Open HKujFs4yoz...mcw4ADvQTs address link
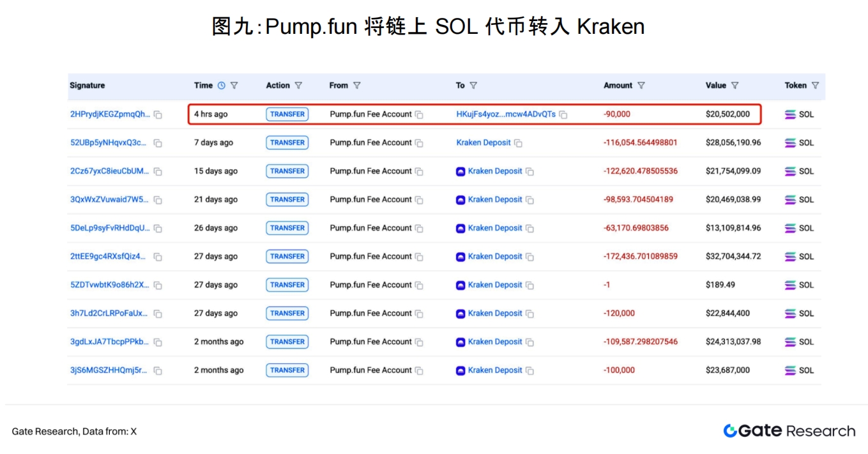The width and height of the screenshot is (868, 454). [506, 114]
